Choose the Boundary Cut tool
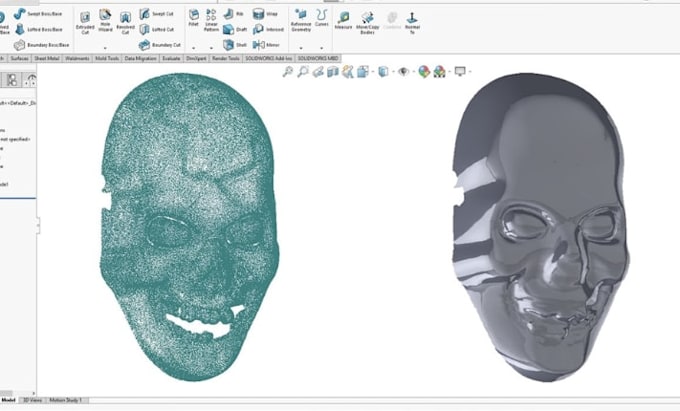The height and width of the screenshot is (411, 680). [x=160, y=45]
